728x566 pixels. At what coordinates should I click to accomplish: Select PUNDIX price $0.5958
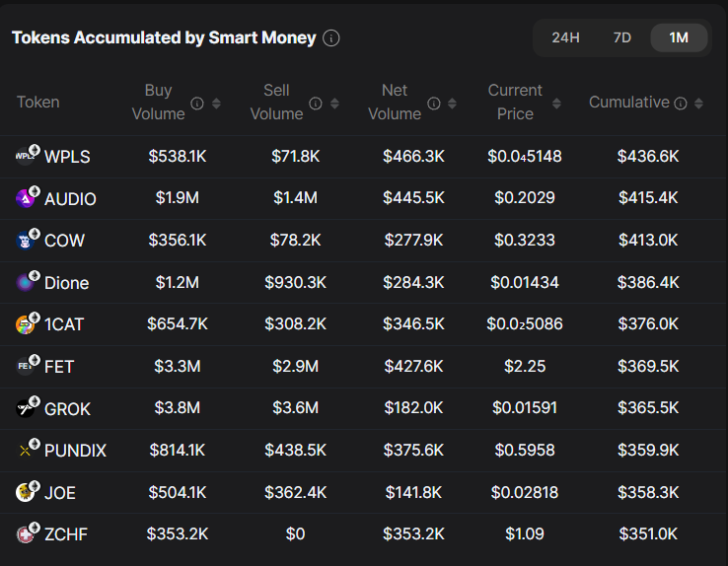(x=525, y=451)
